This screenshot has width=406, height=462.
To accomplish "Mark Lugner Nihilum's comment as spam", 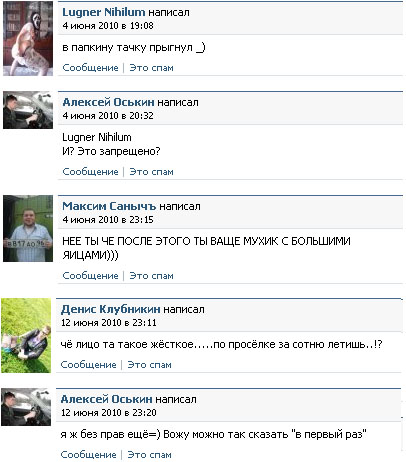I will click(x=151, y=68).
